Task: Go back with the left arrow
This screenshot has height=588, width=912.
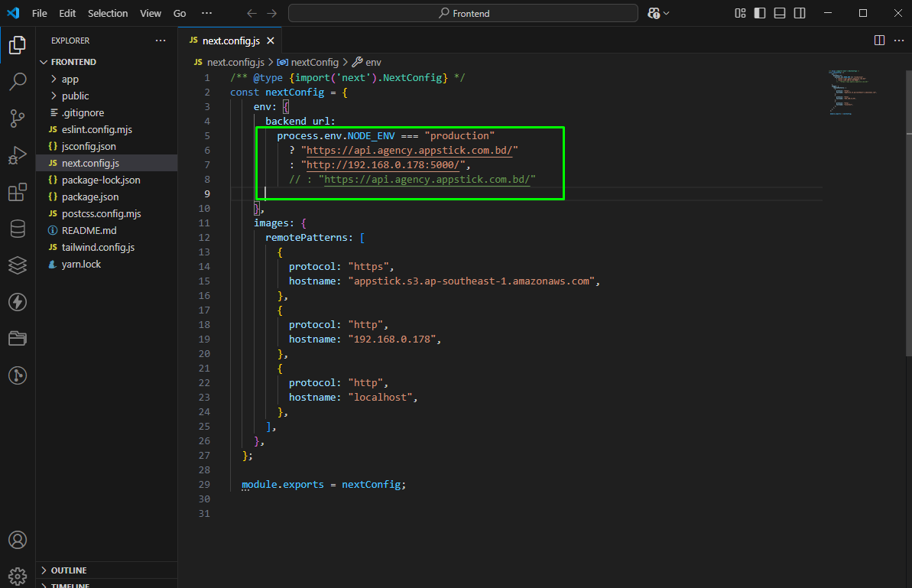Action: pyautogui.click(x=252, y=13)
